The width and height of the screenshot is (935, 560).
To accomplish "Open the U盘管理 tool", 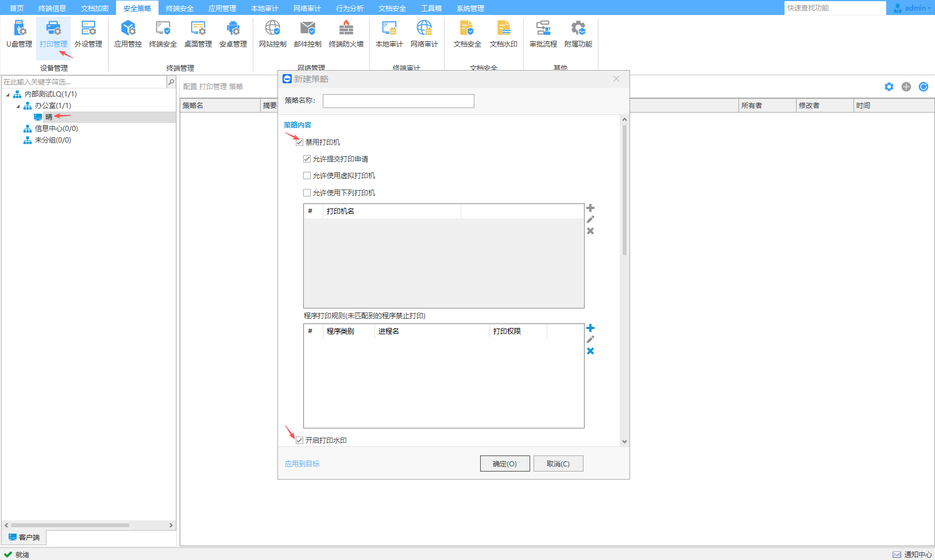I will pyautogui.click(x=19, y=34).
